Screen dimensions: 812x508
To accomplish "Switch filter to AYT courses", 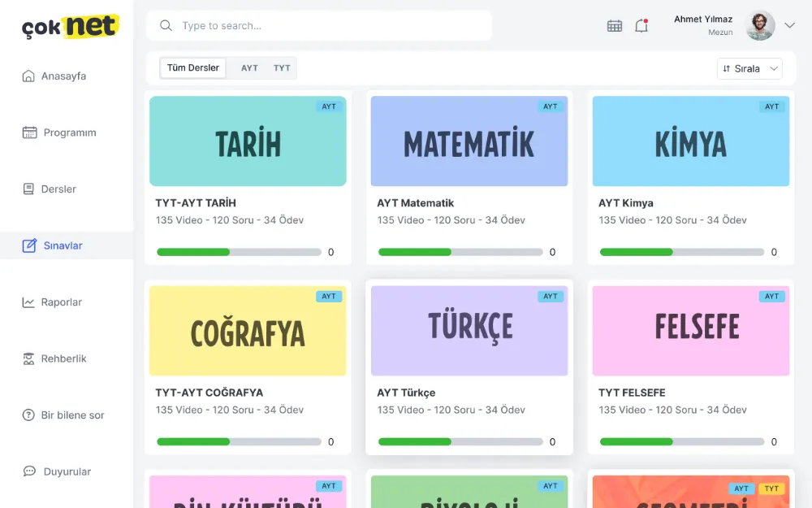I will [249, 68].
